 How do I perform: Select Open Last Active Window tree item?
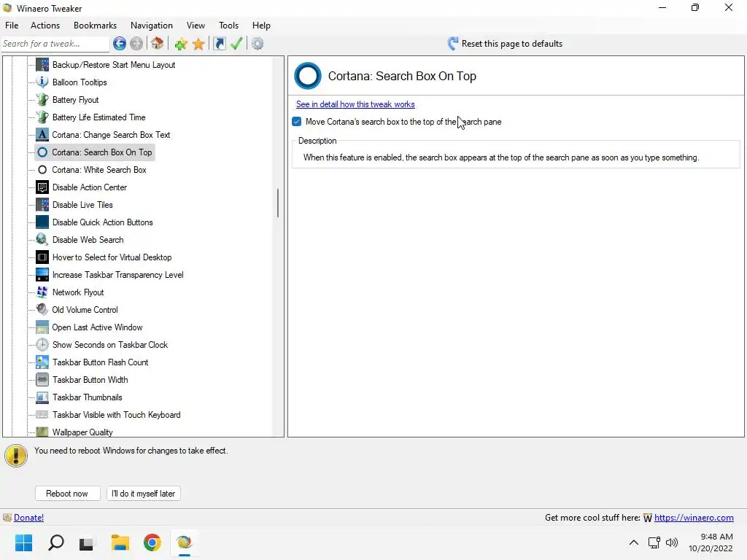[x=97, y=327]
